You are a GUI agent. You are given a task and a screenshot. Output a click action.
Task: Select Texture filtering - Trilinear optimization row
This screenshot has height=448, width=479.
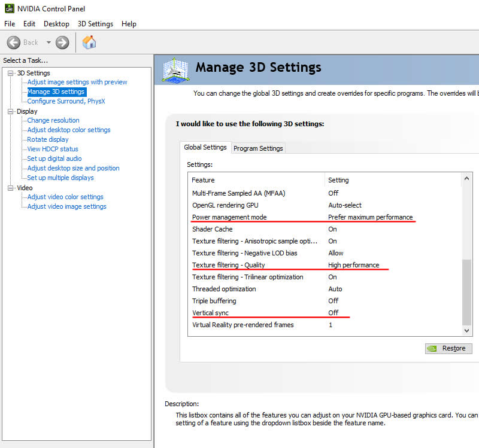325,277
